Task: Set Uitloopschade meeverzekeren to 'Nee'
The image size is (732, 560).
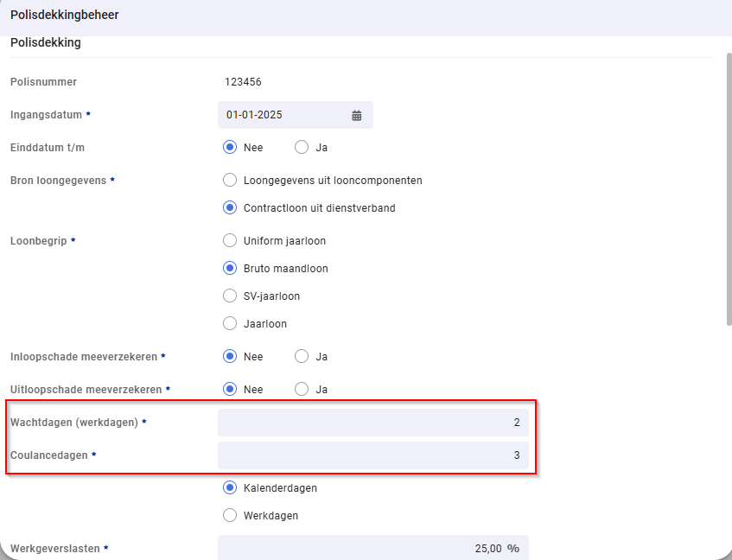Action: 230,390
